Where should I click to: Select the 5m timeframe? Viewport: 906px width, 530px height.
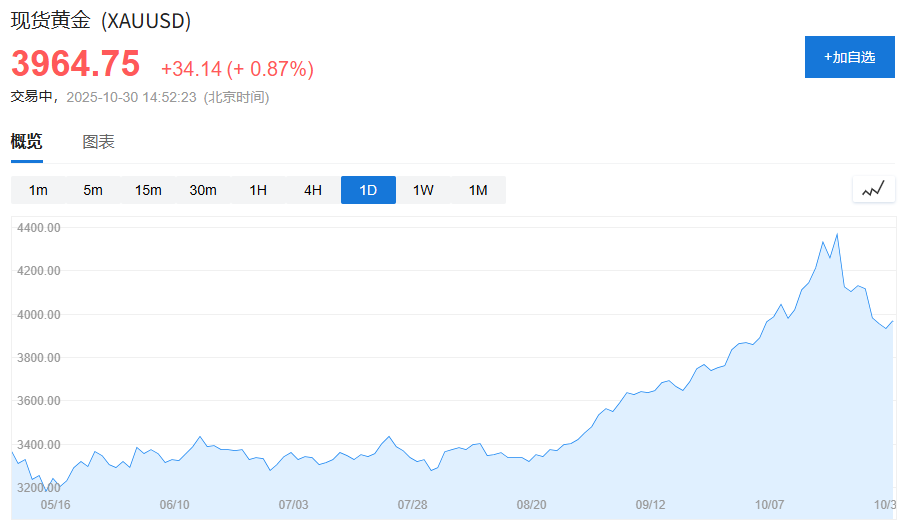click(x=93, y=190)
